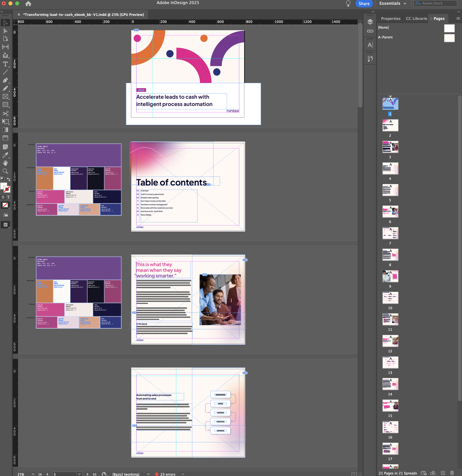
Task: Open the Layers panel icon
Action: point(370,22)
